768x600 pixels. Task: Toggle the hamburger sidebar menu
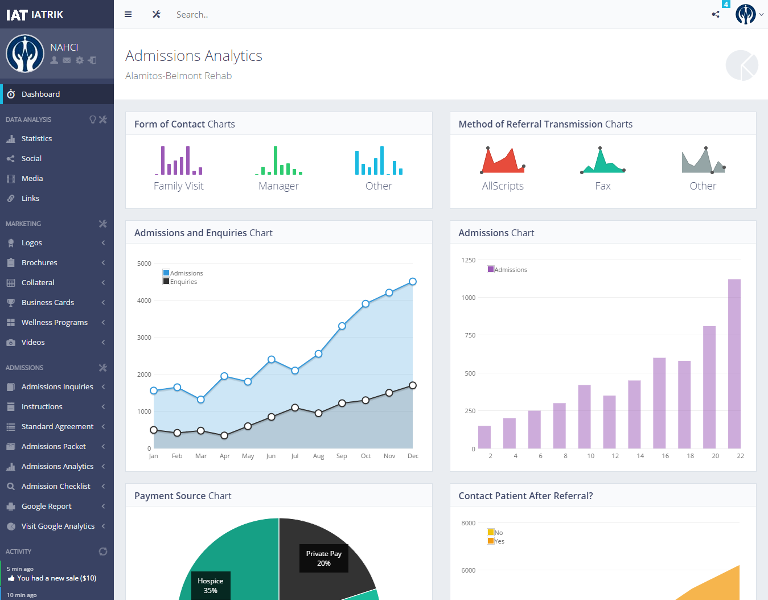point(128,14)
